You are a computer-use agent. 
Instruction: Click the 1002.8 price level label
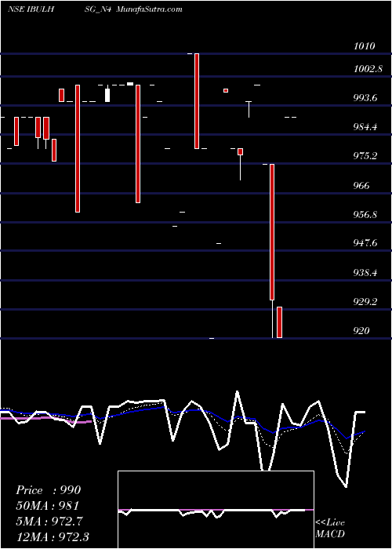[368, 69]
